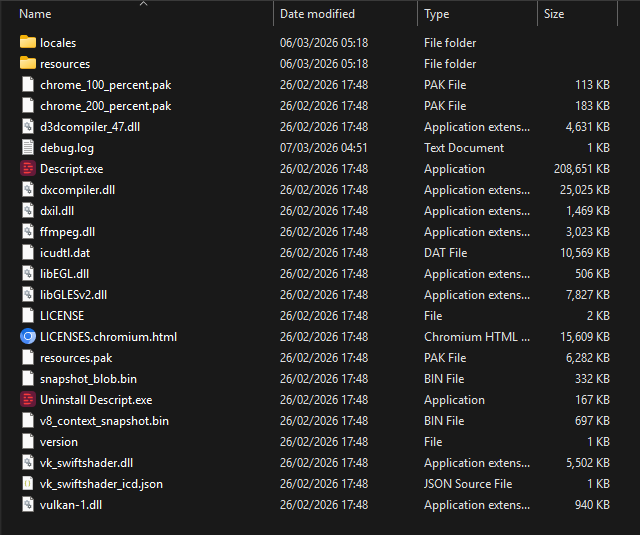
Task: Select the file name 'debug.log'
Action: coord(67,148)
